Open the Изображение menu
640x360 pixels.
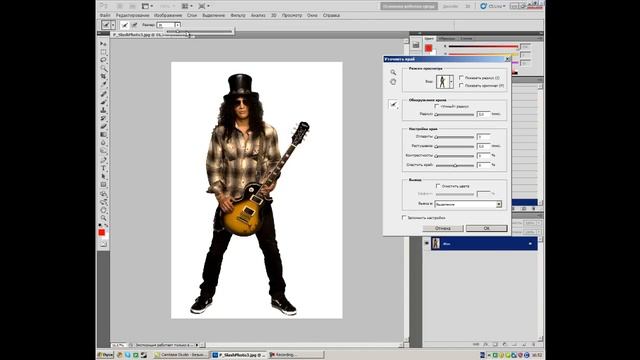tap(168, 15)
